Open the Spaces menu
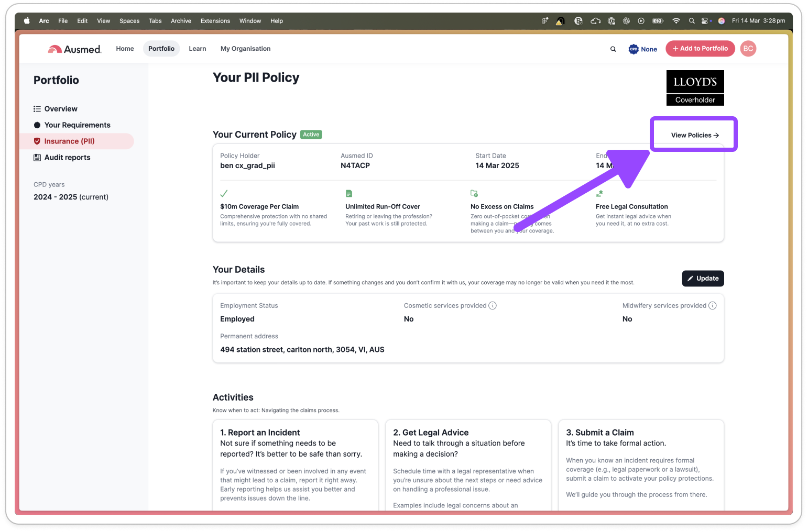Image resolution: width=808 pixels, height=532 pixels. point(129,21)
